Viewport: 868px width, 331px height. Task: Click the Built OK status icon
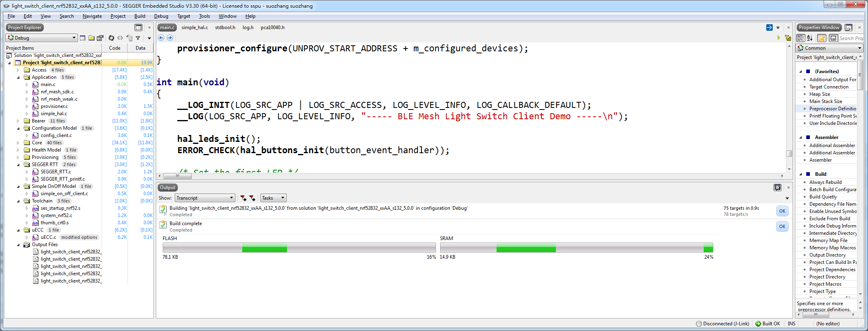pyautogui.click(x=758, y=324)
